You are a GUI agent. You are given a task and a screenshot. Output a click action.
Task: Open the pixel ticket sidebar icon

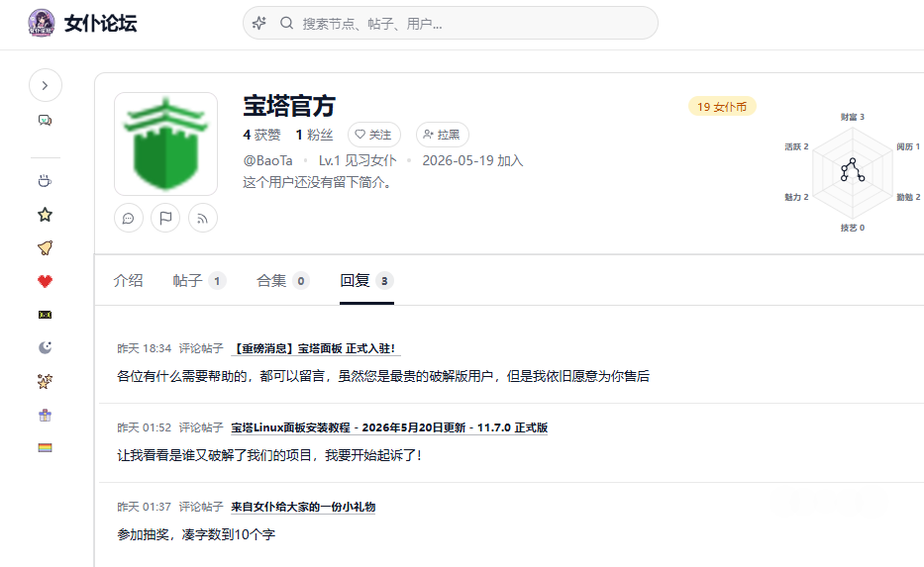coord(45,315)
